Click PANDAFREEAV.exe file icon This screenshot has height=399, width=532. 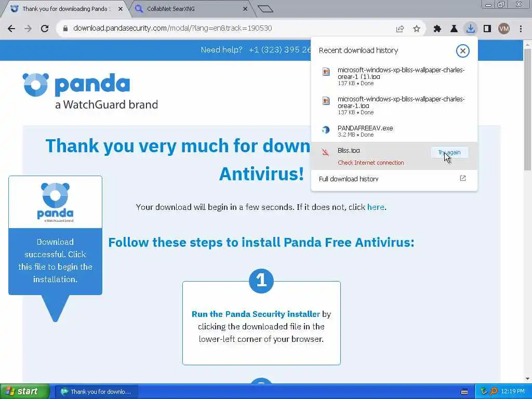[326, 129]
